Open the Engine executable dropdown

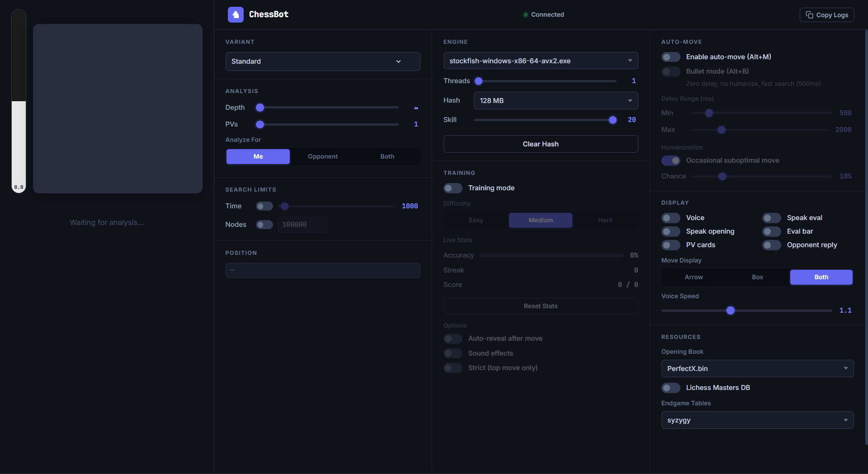click(x=540, y=60)
